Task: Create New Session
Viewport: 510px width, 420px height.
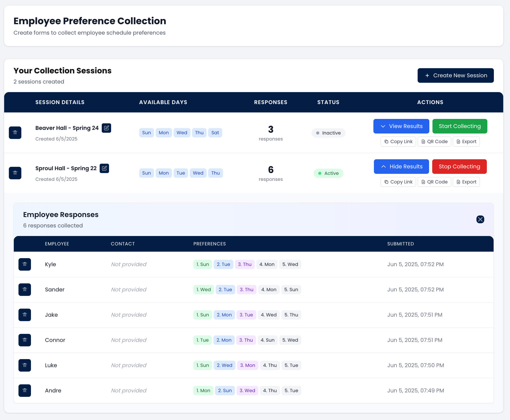Action: tap(456, 75)
